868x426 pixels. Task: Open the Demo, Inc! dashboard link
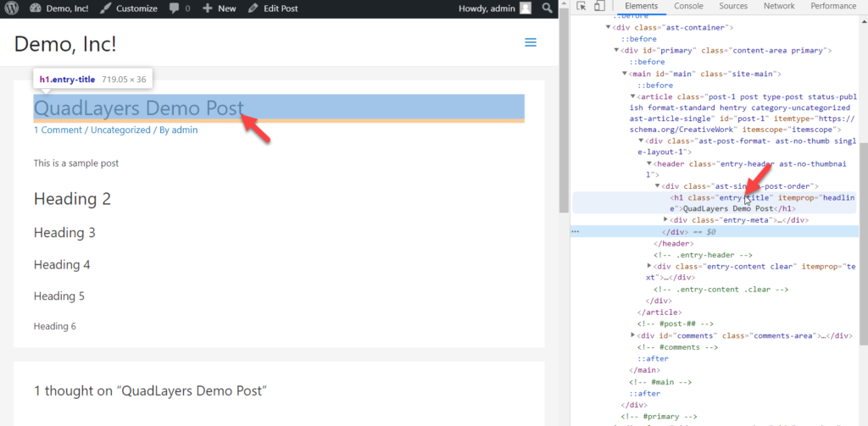[58, 8]
